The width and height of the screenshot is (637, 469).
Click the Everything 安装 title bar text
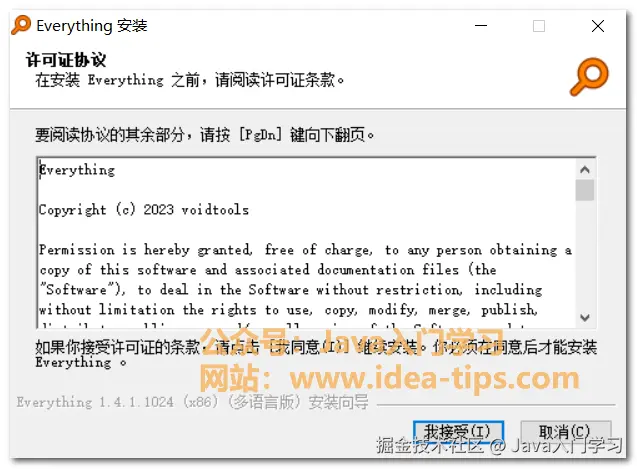click(x=92, y=26)
